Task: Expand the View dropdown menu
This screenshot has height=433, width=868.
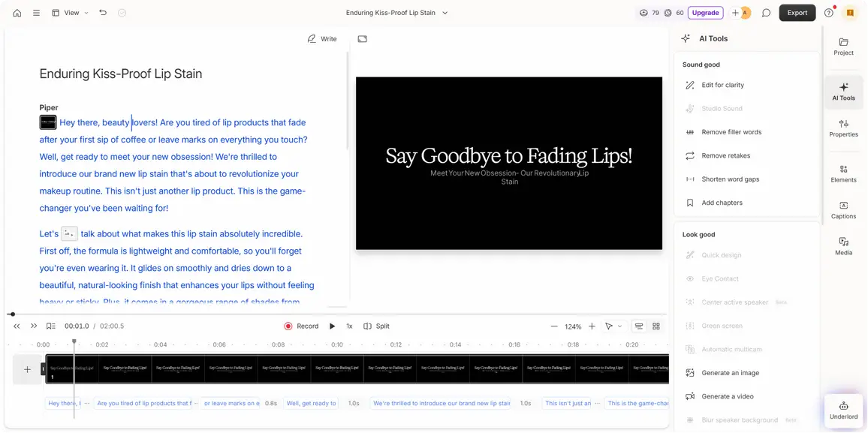Action: point(71,13)
